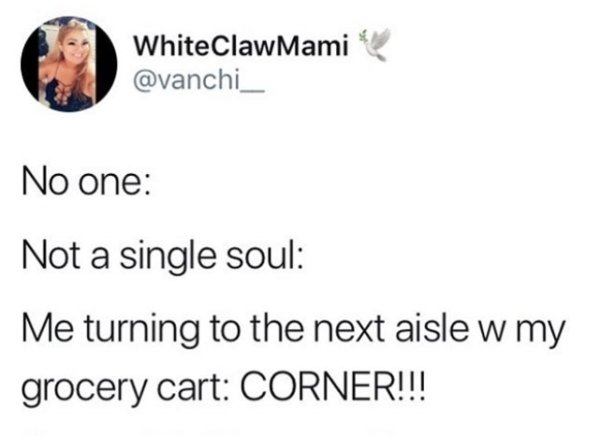Click the word 'one:' in the first line
This screenshot has width=600, height=436.
[x=114, y=184]
